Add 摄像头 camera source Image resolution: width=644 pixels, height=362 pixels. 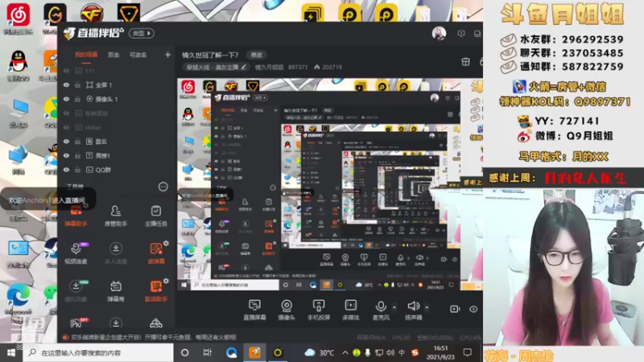pos(287,310)
